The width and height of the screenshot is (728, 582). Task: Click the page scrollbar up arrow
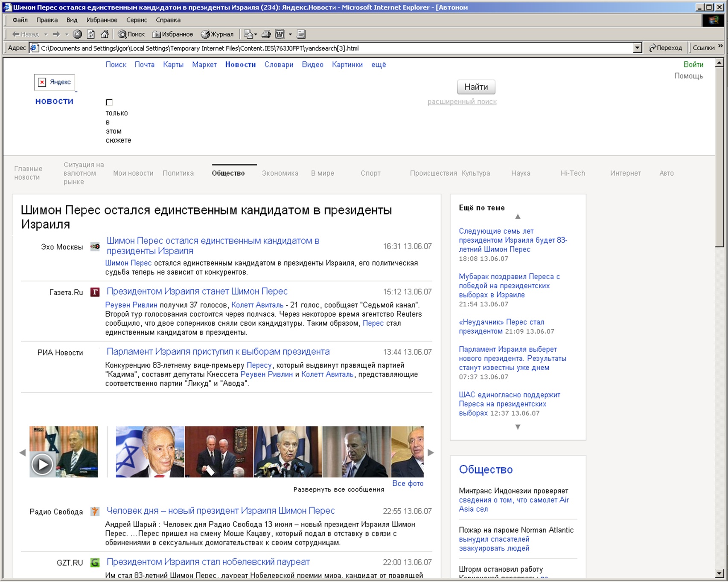[719, 63]
